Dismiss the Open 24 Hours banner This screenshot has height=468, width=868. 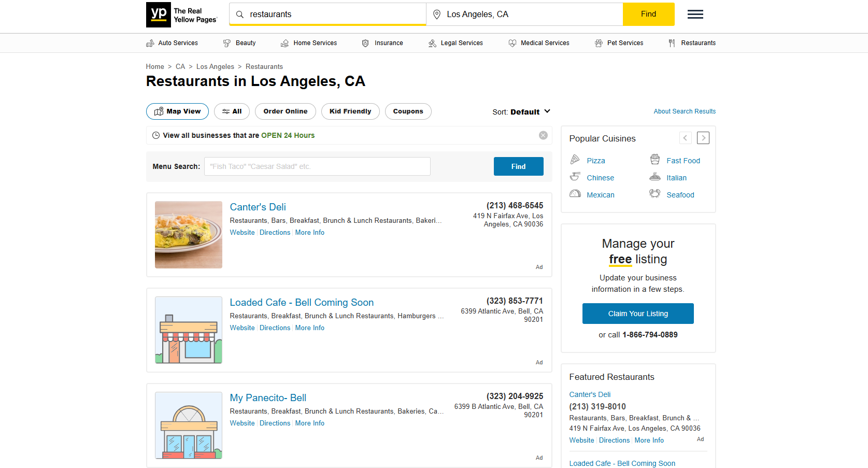pos(543,135)
